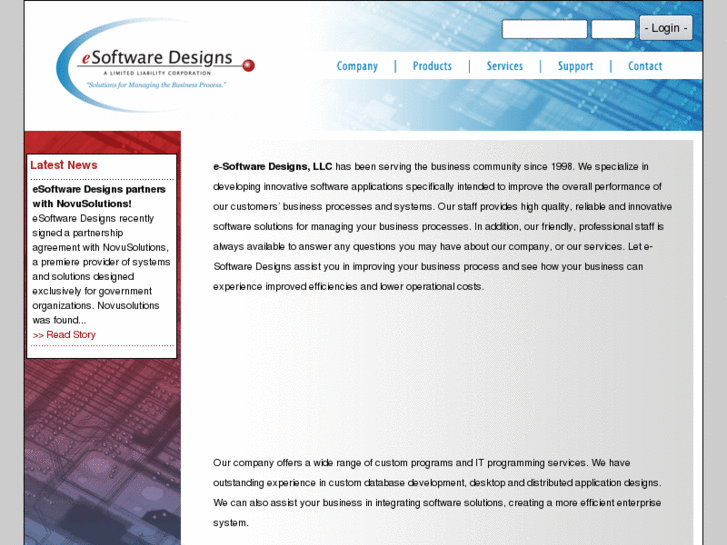Open the Products menu
Image resolution: width=727 pixels, height=545 pixels.
click(432, 66)
